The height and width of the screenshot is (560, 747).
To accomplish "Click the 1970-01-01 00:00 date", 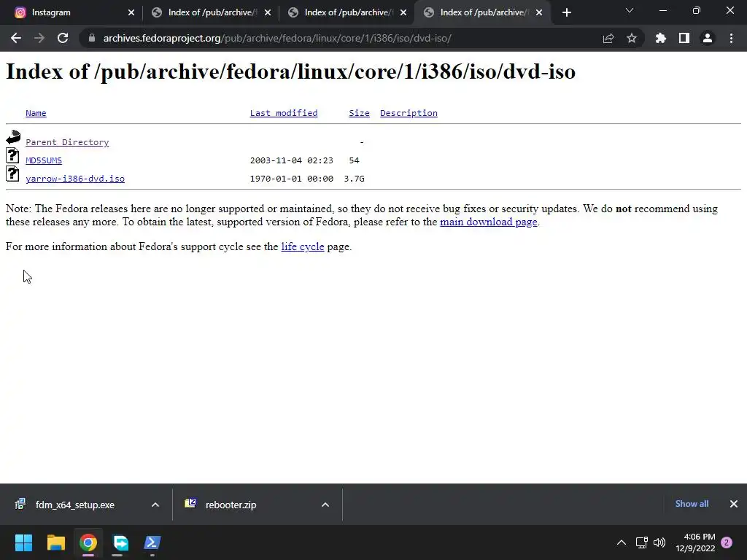I will [292, 179].
